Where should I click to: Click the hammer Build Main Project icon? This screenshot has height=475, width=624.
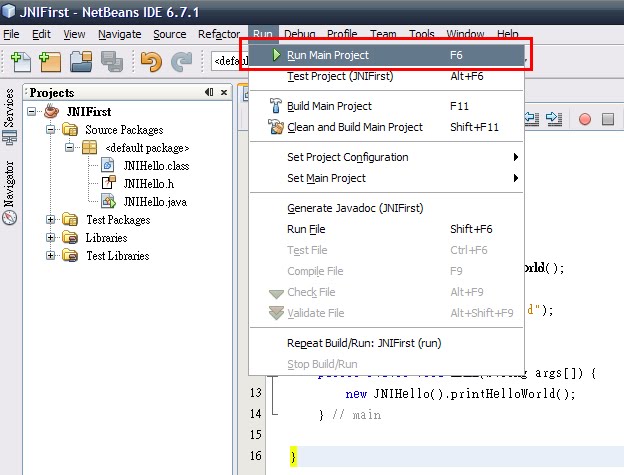275,106
